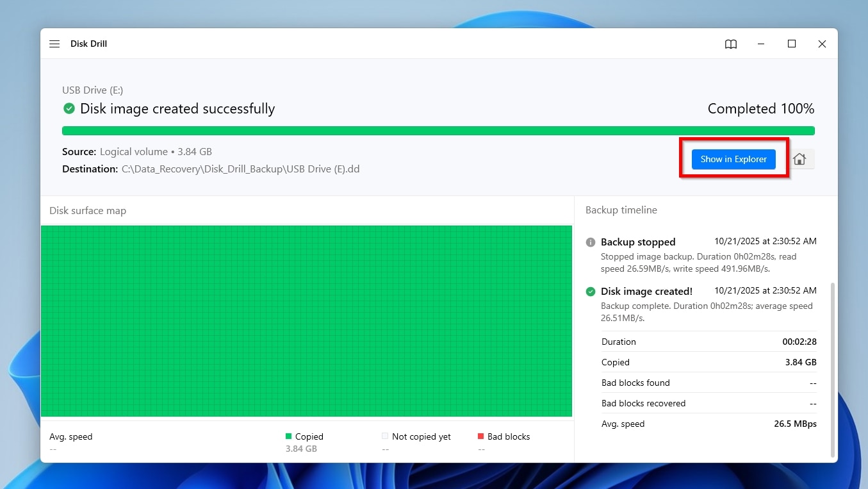Click the 'USB Drive (E:)' source label

point(92,90)
